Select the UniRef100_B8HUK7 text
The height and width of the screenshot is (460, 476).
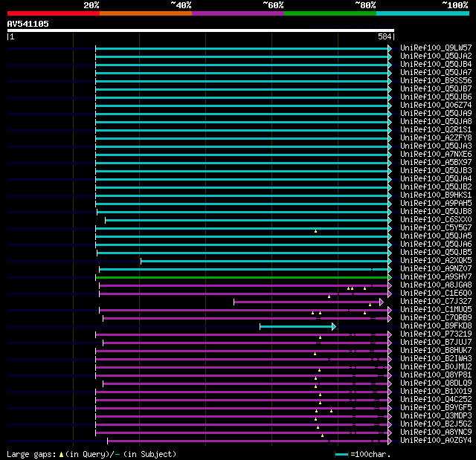tap(436, 351)
